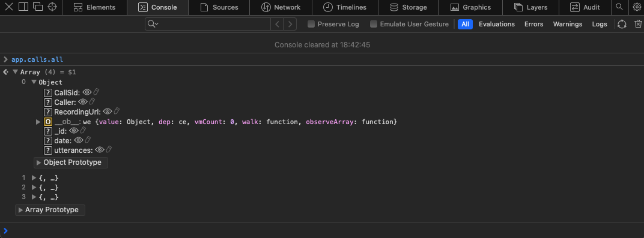The width and height of the screenshot is (644, 238).
Task: Reveal CallSid value with eye icon
Action: click(87, 92)
